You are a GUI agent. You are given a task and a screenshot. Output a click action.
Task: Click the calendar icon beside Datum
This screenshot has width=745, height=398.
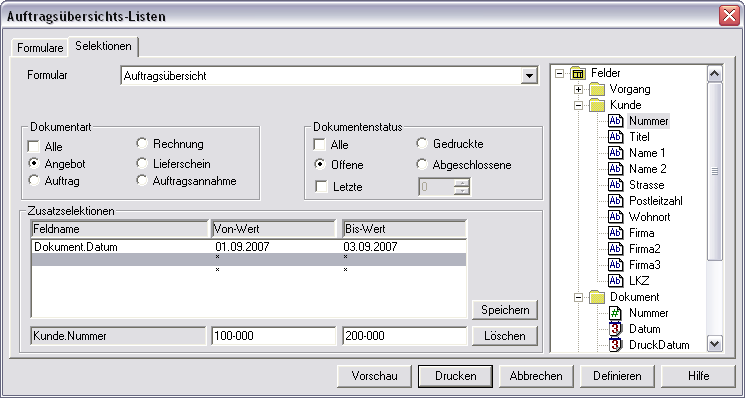point(615,329)
